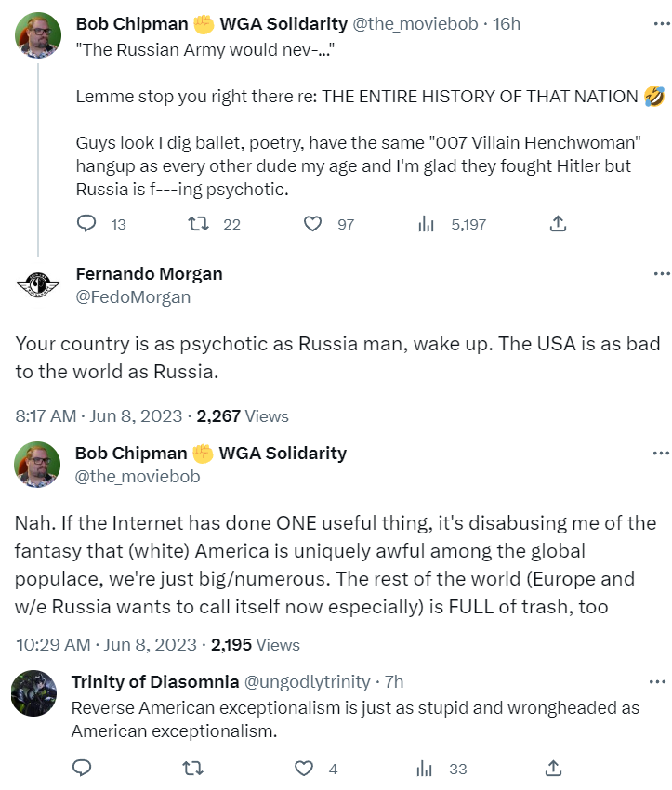This screenshot has width=672, height=790.
Task: Click Bob Chipman's avatar on top tweet
Action: (x=37, y=35)
